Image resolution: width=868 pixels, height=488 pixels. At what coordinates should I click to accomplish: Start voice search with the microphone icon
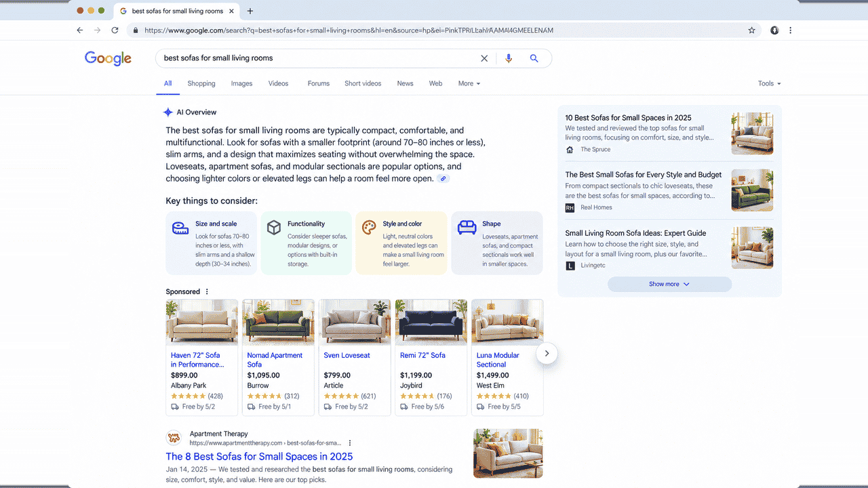(x=509, y=58)
